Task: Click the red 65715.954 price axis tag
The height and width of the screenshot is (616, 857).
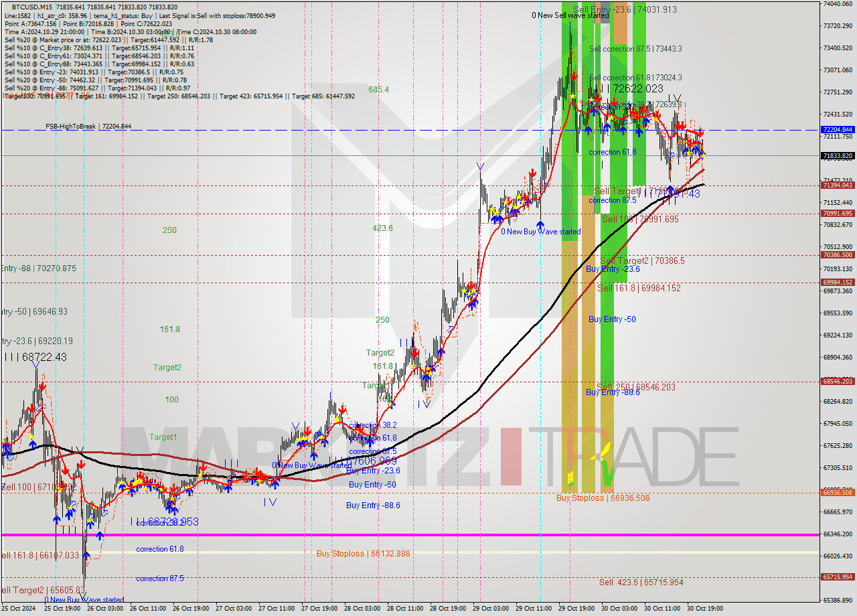Action: (x=837, y=576)
